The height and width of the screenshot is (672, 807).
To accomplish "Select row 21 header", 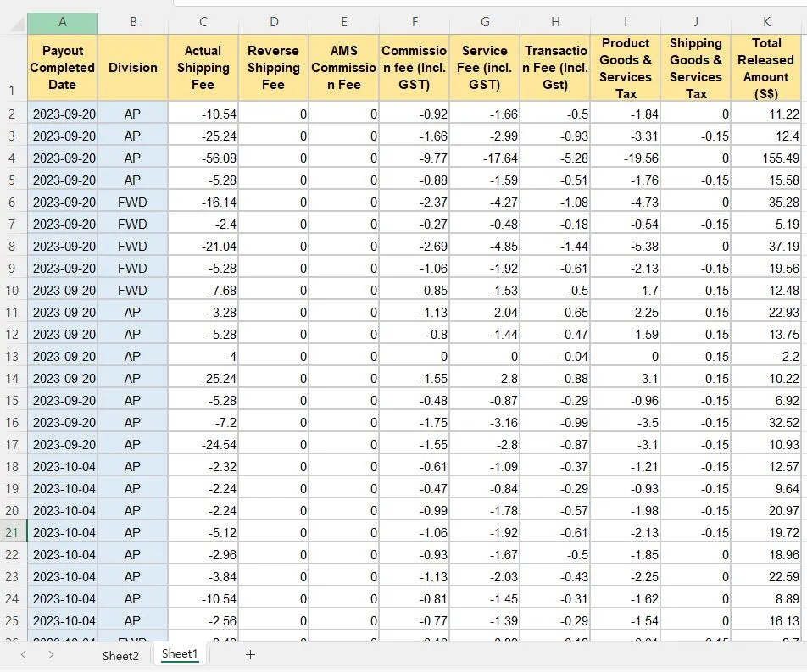I will 13,532.
